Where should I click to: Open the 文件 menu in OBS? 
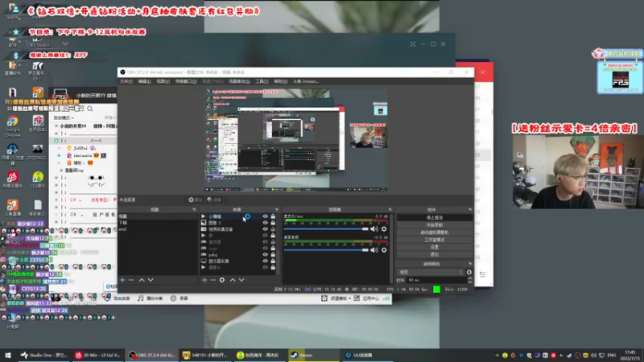(126, 81)
